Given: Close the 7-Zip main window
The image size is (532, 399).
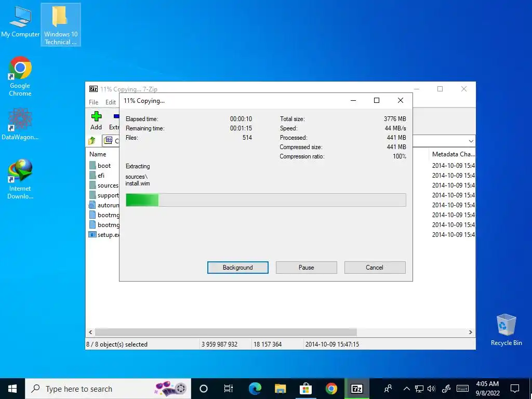Looking at the screenshot, I should 464,89.
